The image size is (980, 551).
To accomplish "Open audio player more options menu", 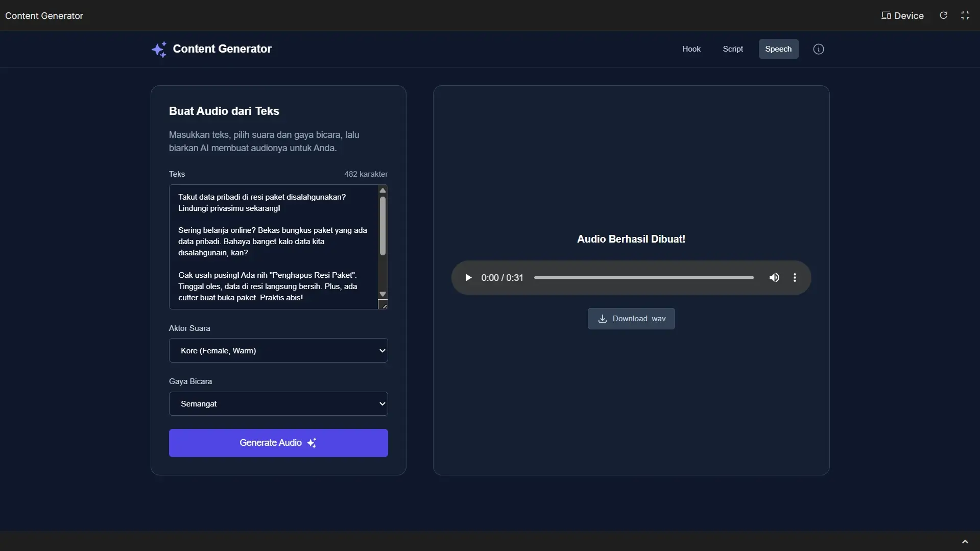I will [x=795, y=278].
